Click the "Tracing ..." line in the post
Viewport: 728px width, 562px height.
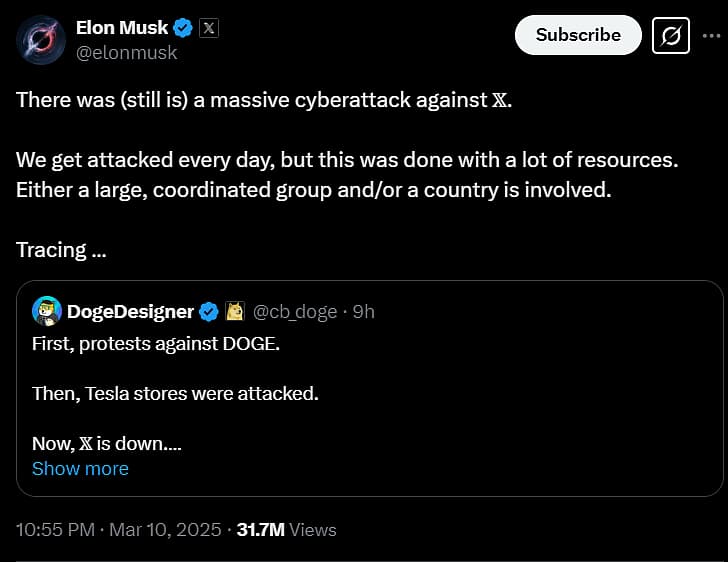[62, 250]
